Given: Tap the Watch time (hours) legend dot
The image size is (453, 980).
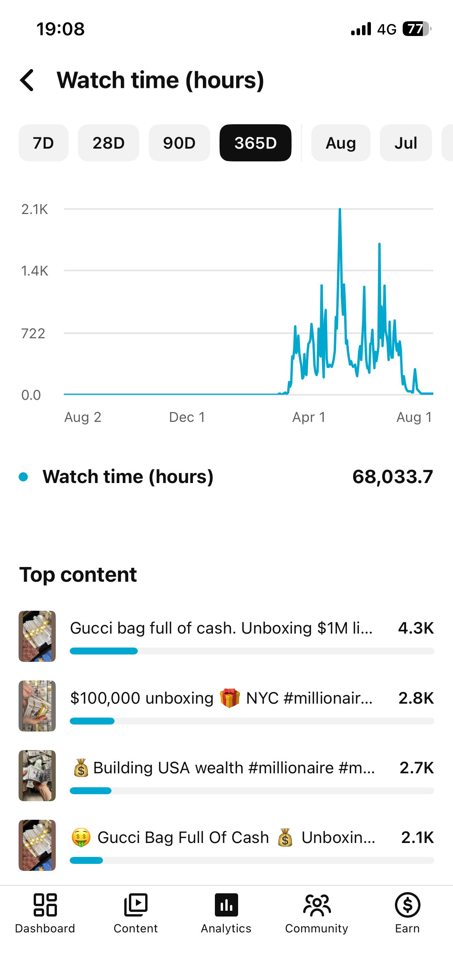Looking at the screenshot, I should [23, 476].
